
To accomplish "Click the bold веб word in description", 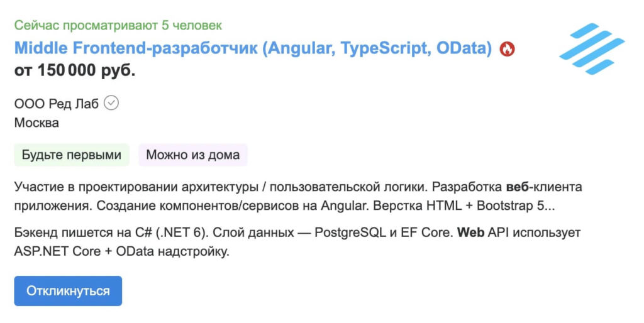I will pyautogui.click(x=518, y=187).
